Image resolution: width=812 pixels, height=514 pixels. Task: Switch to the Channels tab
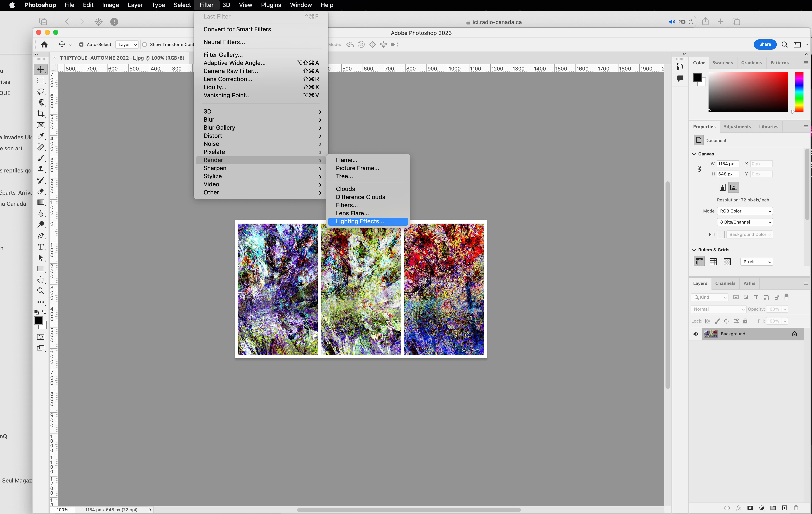725,283
